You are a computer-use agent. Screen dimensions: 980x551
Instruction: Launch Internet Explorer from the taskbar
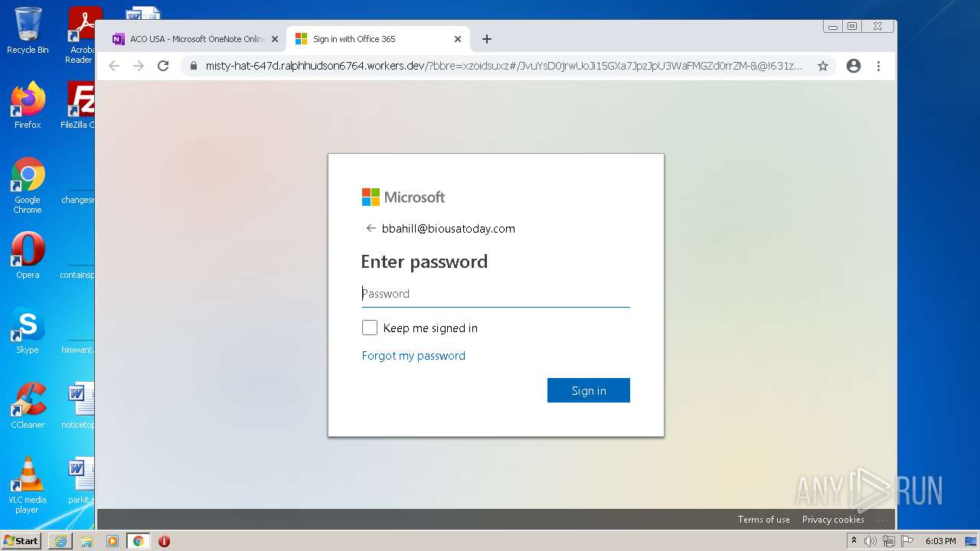(61, 541)
